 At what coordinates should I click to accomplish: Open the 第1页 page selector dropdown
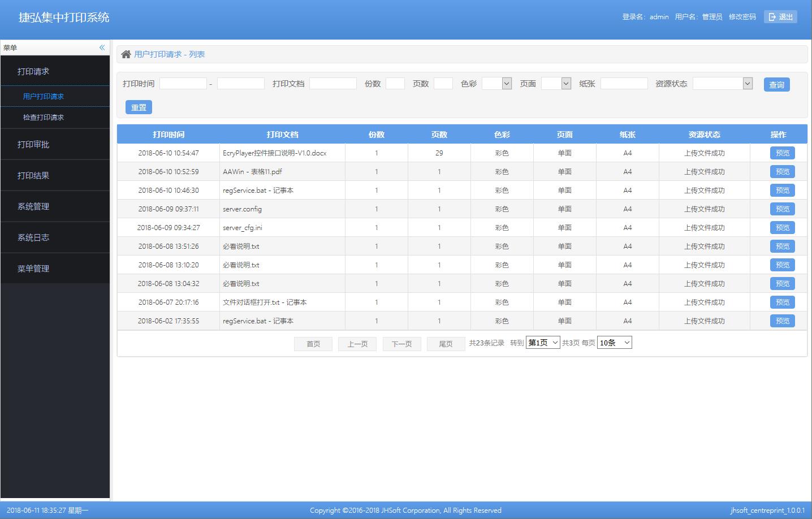[543, 343]
